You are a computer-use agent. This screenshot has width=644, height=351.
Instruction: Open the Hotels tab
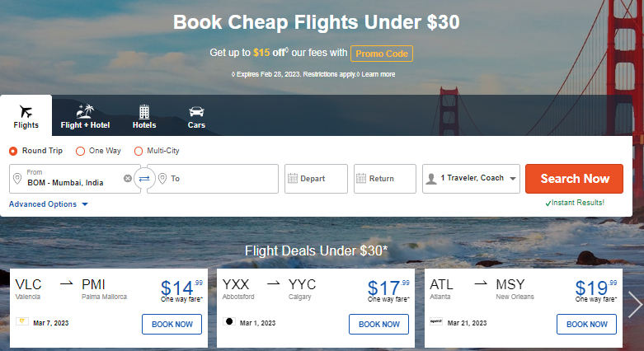click(x=144, y=117)
